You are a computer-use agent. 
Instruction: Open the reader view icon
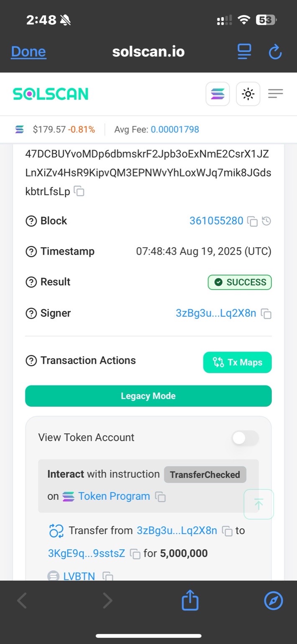[x=244, y=52]
